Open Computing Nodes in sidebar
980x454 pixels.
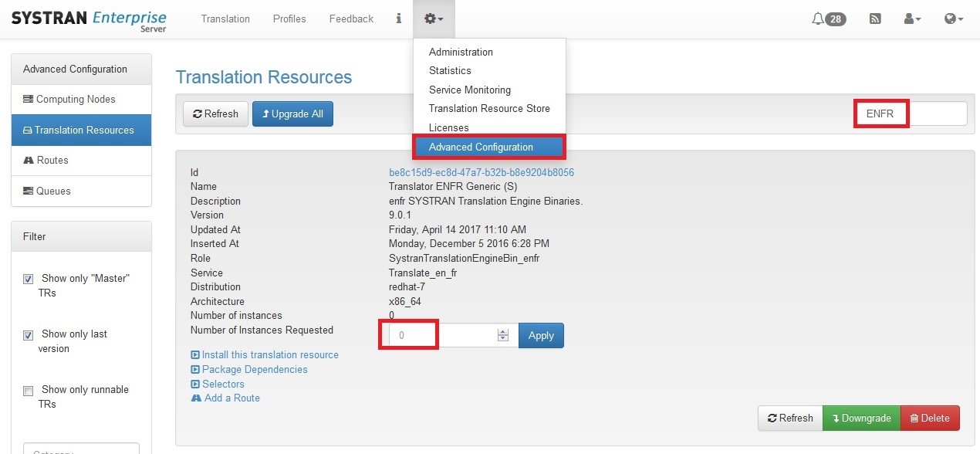81,99
